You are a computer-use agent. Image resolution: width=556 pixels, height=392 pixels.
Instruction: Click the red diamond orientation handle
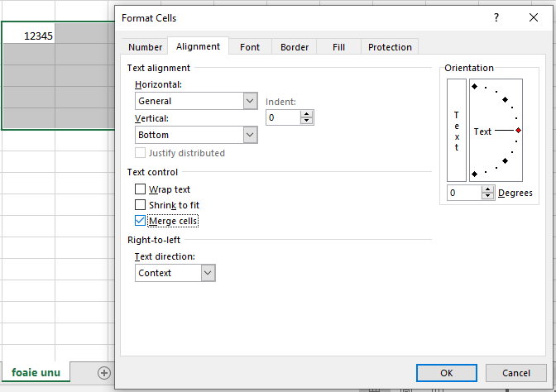(x=518, y=131)
